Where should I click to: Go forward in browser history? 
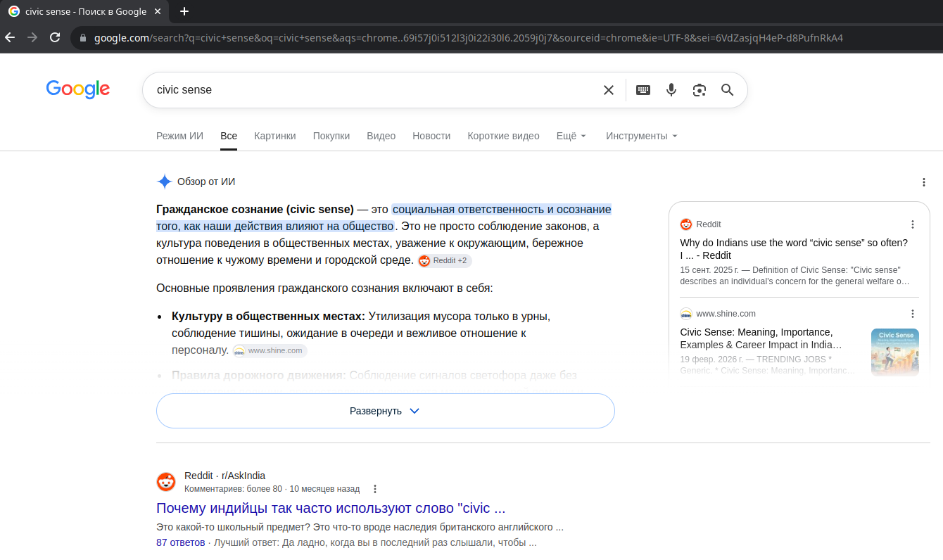(32, 37)
